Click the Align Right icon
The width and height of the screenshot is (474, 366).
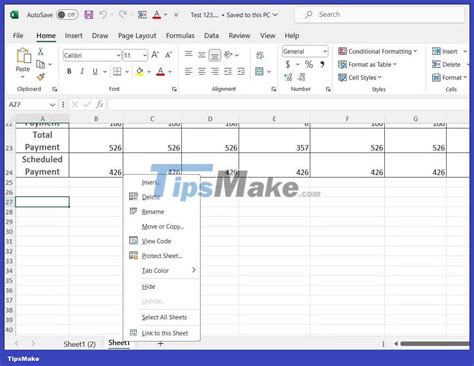pyautogui.click(x=215, y=71)
